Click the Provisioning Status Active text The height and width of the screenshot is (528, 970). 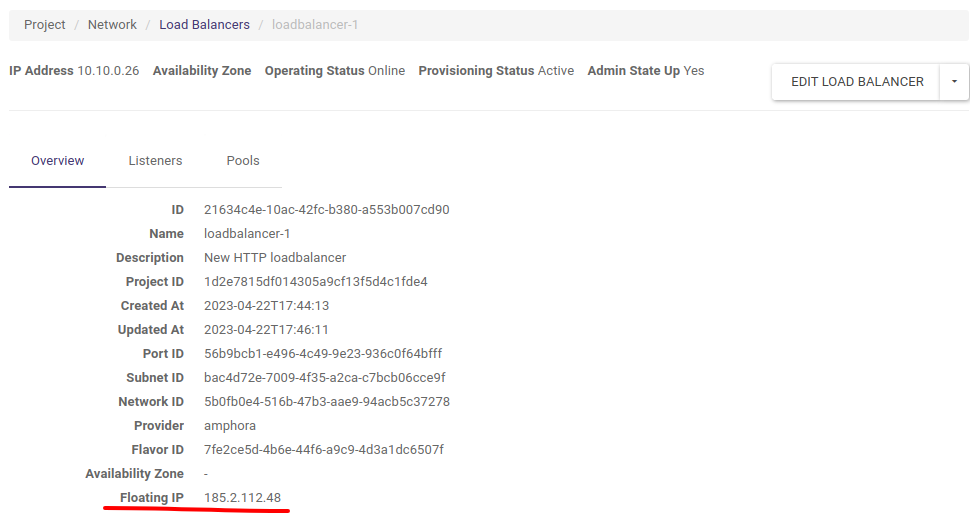click(x=556, y=71)
